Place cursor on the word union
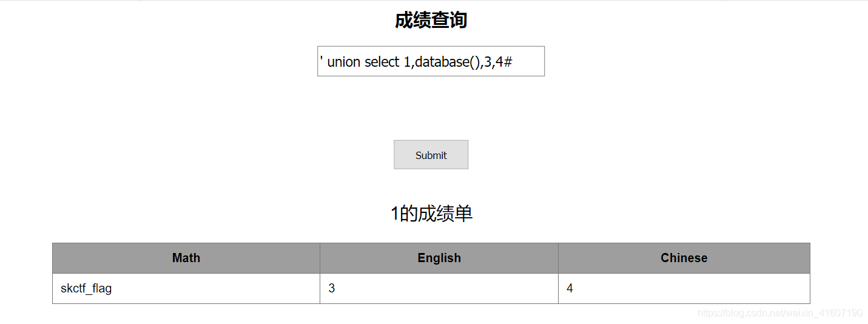868x324 pixels. click(x=343, y=62)
